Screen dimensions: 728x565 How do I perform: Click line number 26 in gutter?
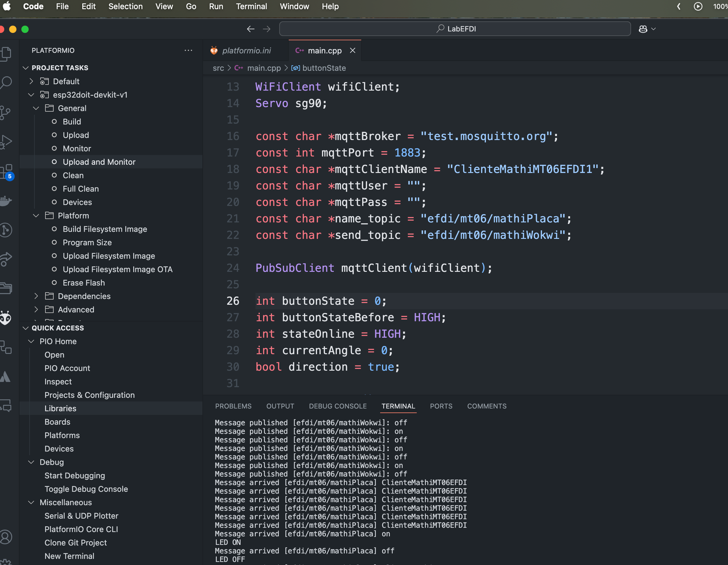233,301
